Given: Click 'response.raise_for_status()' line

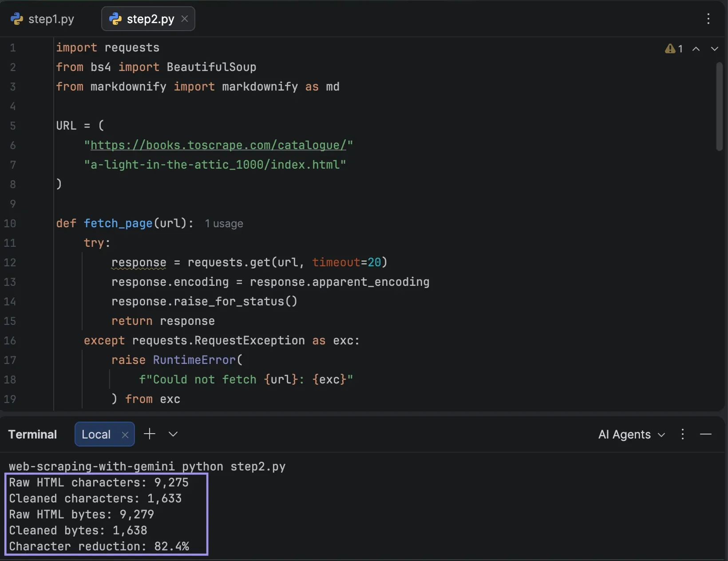Looking at the screenshot, I should click(204, 301).
